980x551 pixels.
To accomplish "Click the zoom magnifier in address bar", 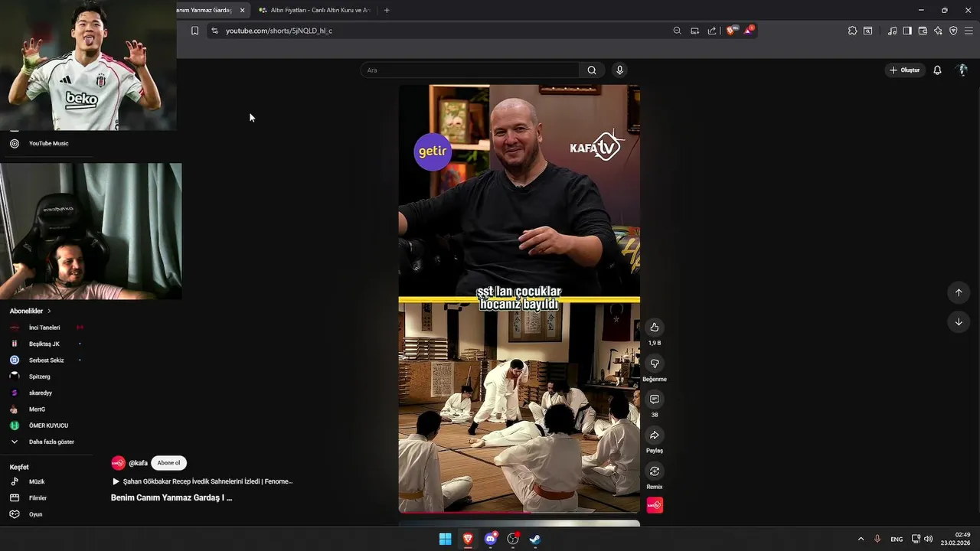I will click(677, 31).
